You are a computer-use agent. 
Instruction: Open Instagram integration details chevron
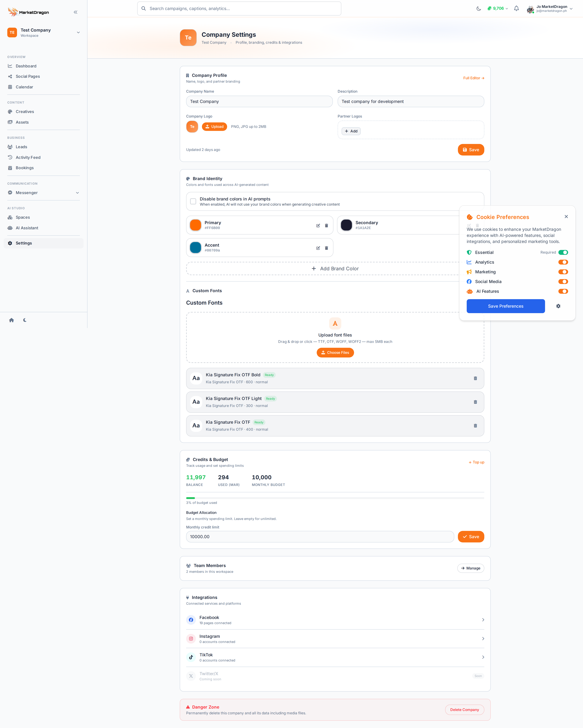(x=483, y=639)
